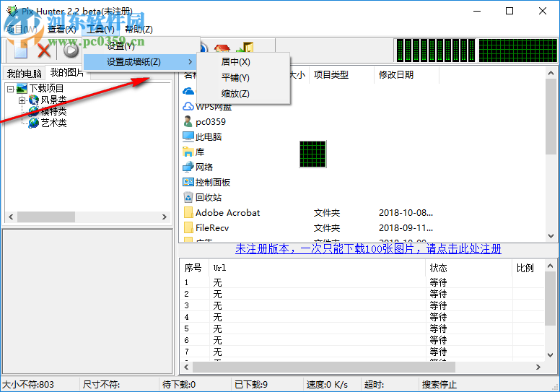Click the 回收站 recycle bin icon

[188, 197]
